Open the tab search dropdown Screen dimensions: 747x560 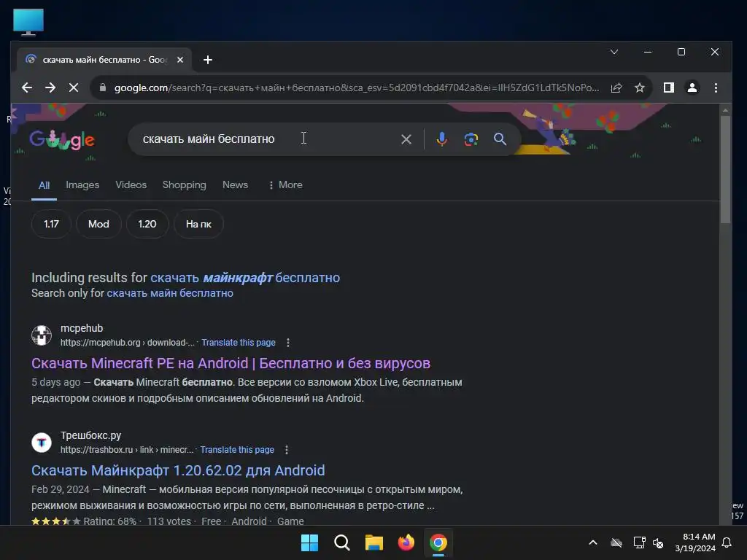614,52
